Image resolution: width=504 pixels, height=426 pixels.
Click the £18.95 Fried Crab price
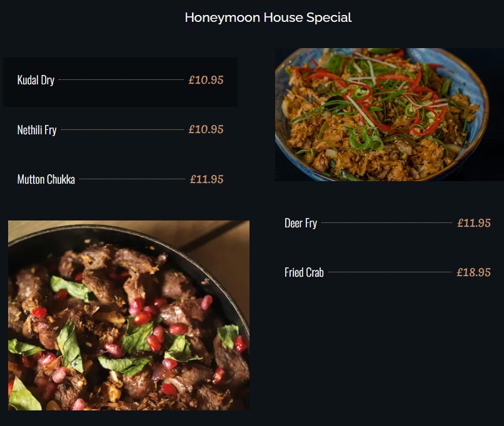(473, 272)
